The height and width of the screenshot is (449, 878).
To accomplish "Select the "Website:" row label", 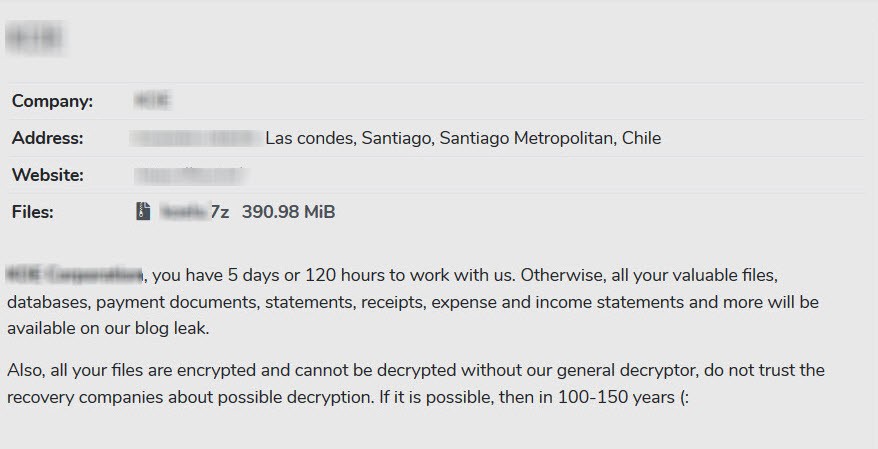I will coord(48,175).
